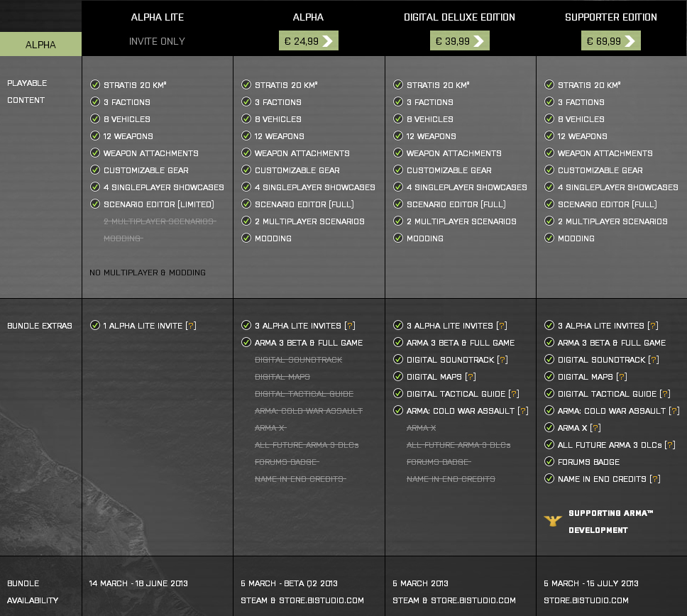Image resolution: width=687 pixels, height=616 pixels.
Task: Click Digital Deluxe Weapon Attachments text
Action: point(454,153)
